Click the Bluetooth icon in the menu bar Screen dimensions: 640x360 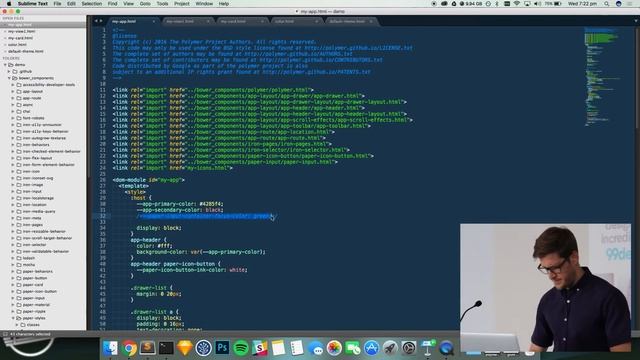497,4
